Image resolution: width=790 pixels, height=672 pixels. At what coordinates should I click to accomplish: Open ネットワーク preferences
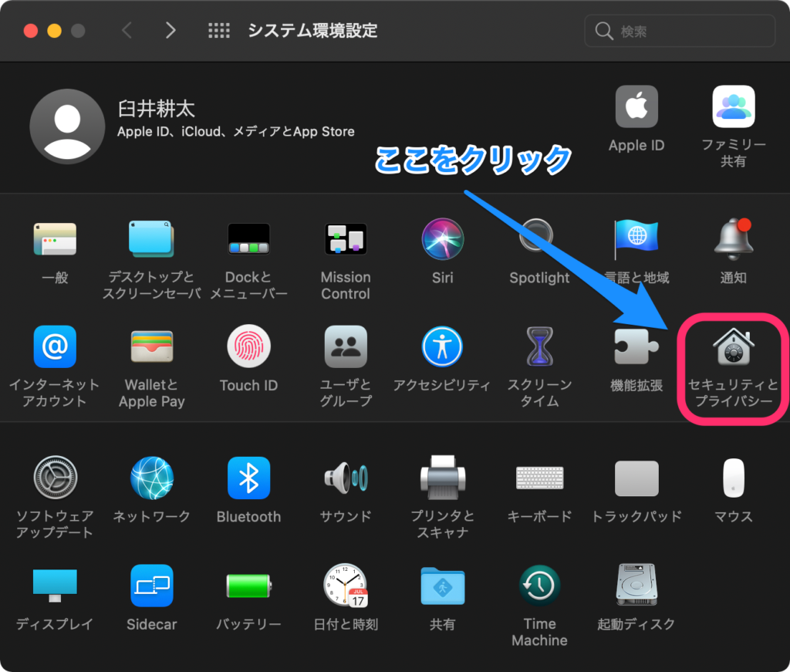pyautogui.click(x=152, y=478)
